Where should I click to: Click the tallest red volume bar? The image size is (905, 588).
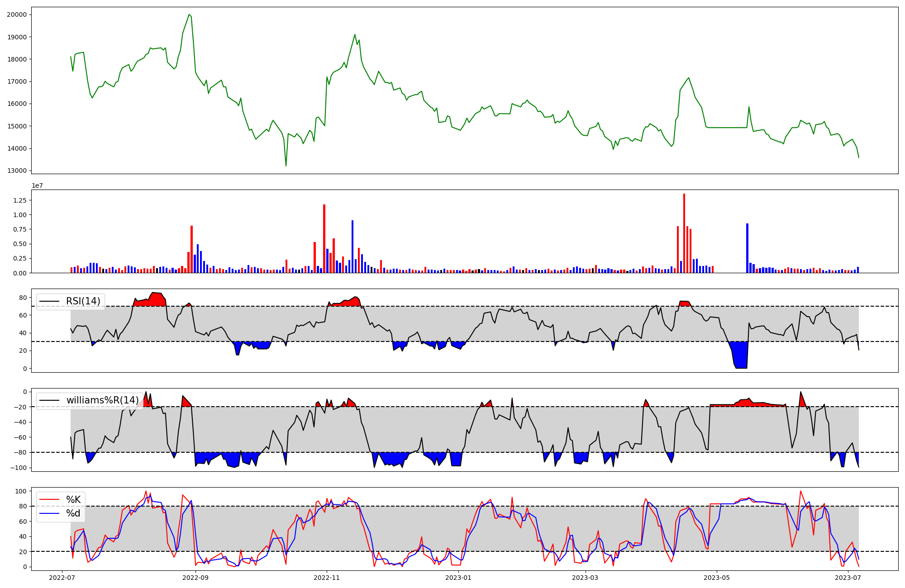684,233
